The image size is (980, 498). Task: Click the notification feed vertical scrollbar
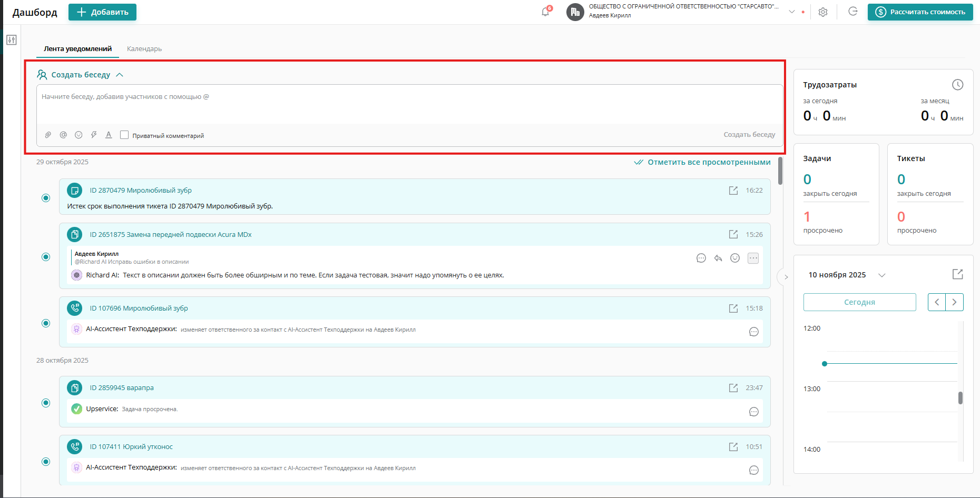pos(780,171)
